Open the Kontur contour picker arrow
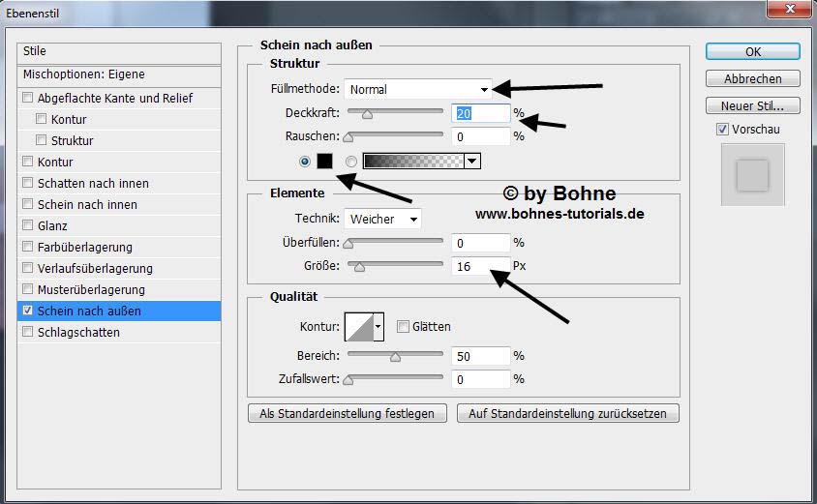Viewport: 817px width, 504px height. pos(378,327)
